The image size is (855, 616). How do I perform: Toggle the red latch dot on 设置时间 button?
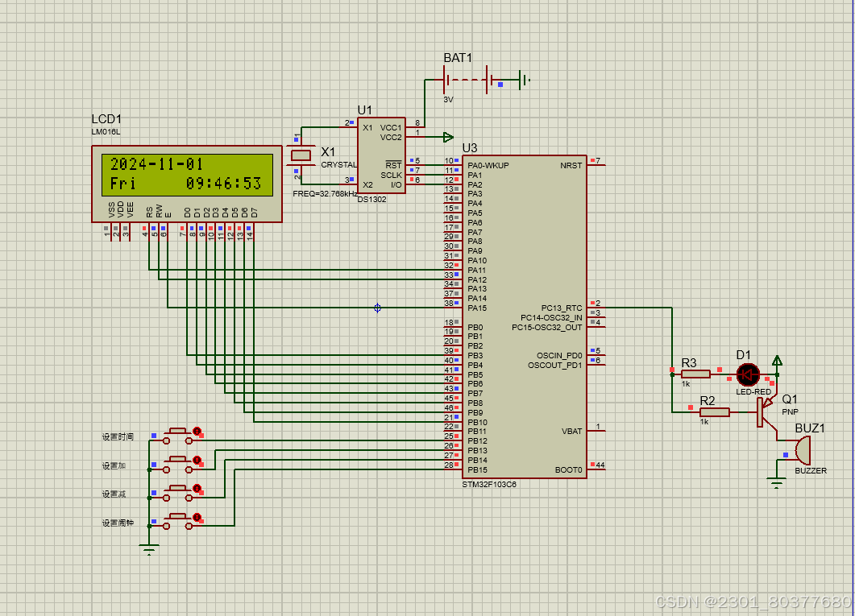197,432
